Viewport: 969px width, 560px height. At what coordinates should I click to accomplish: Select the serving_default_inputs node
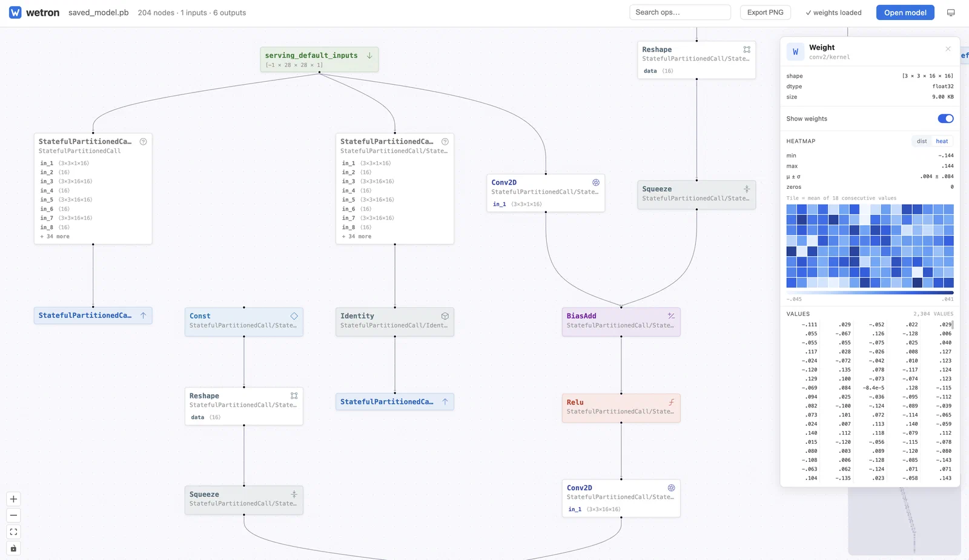pos(319,59)
